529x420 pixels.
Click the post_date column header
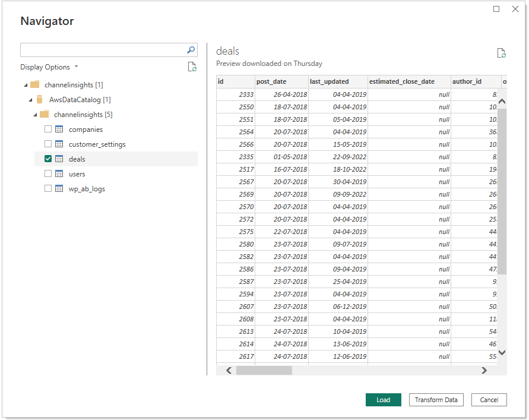point(281,81)
